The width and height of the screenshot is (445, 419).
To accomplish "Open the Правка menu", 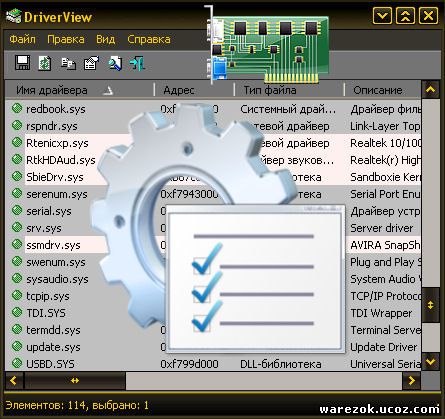I will (66, 39).
